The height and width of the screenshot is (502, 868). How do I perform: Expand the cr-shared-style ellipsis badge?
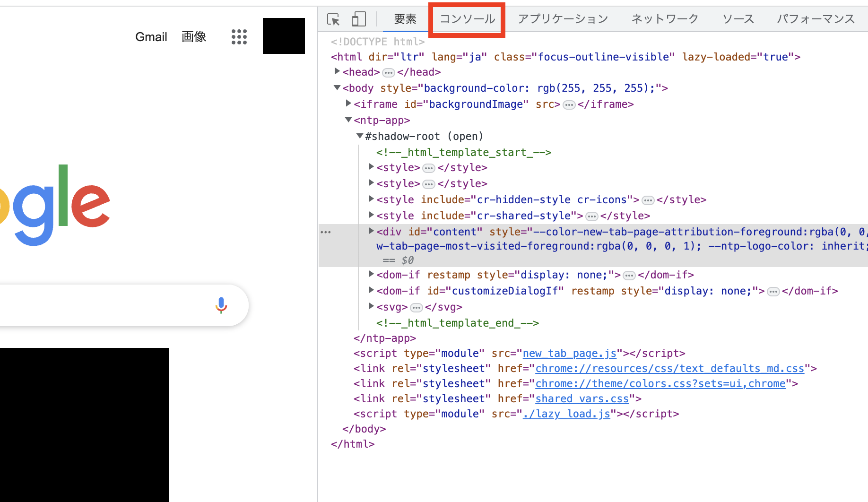click(x=592, y=216)
